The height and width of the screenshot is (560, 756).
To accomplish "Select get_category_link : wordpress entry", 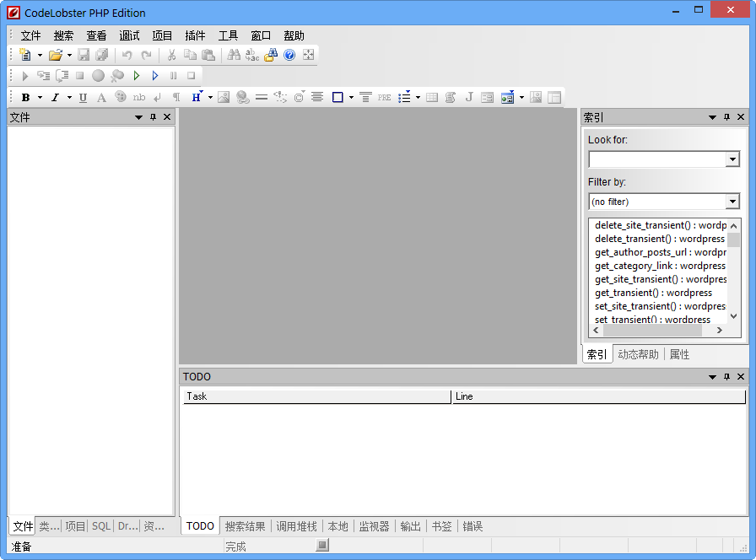I will 660,266.
